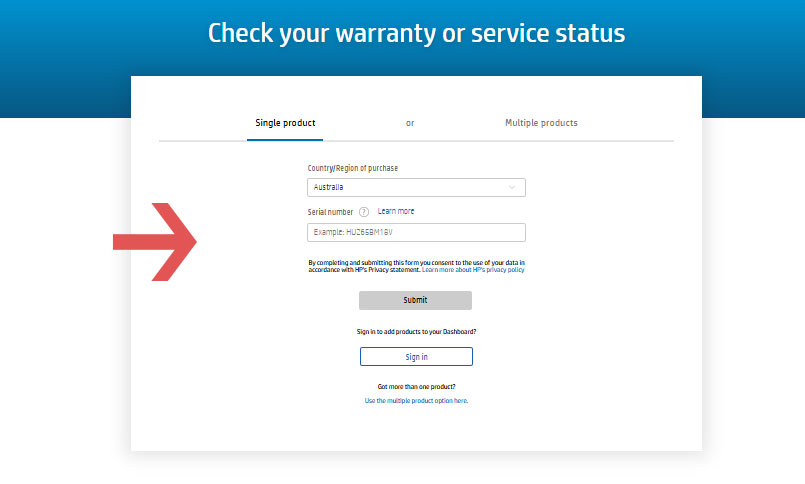Click the chevron arrow in the Australia selector
Viewport: 805px width, 484px height.
pyautogui.click(x=512, y=187)
